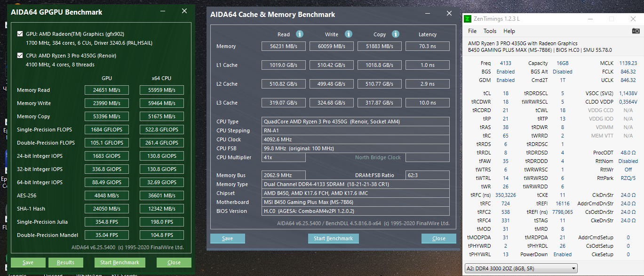644x276 pixels.
Task: Click CPU Double-Precision Mandel 104.8 FPS value
Action: 162,235
